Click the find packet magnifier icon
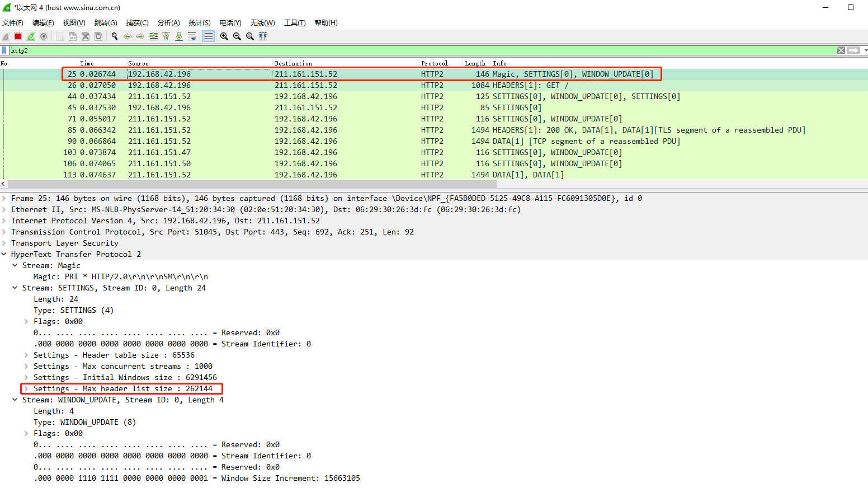The height and width of the screenshot is (497, 868). tap(114, 36)
